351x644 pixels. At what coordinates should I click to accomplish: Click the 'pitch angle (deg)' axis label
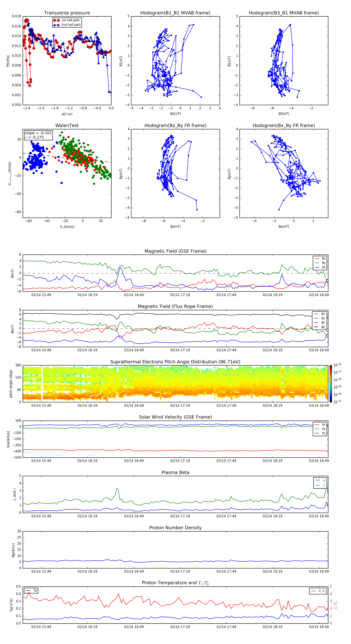coord(11,383)
